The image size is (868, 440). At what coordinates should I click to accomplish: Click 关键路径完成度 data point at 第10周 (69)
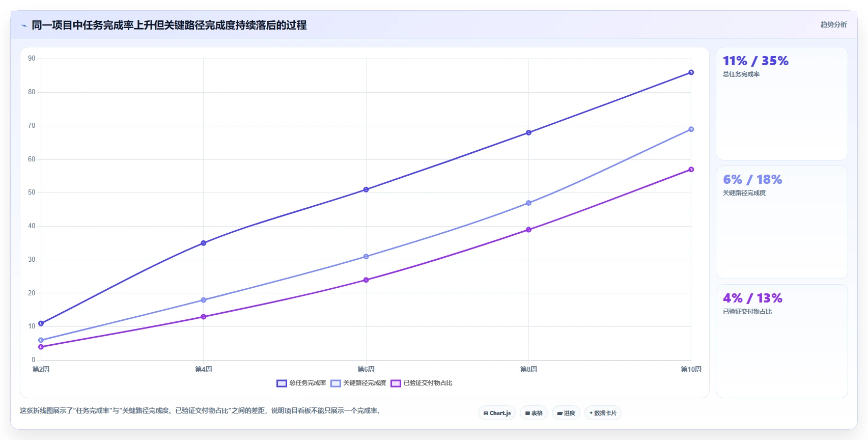[691, 129]
